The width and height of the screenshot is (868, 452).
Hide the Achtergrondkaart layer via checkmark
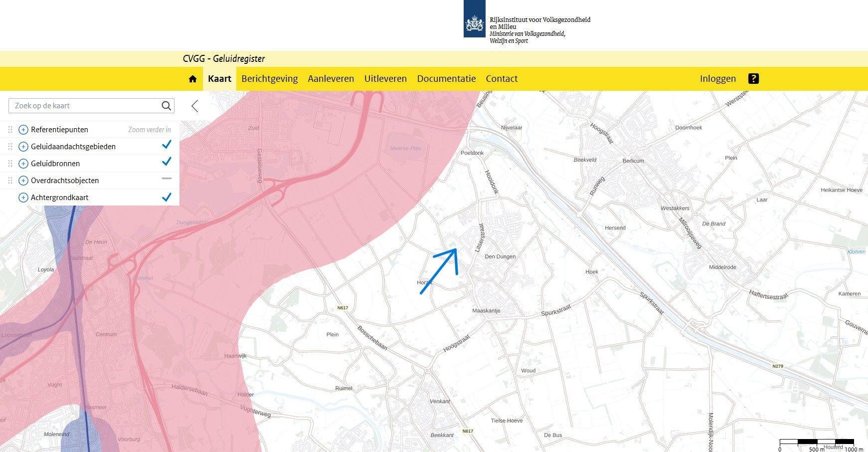pos(167,198)
